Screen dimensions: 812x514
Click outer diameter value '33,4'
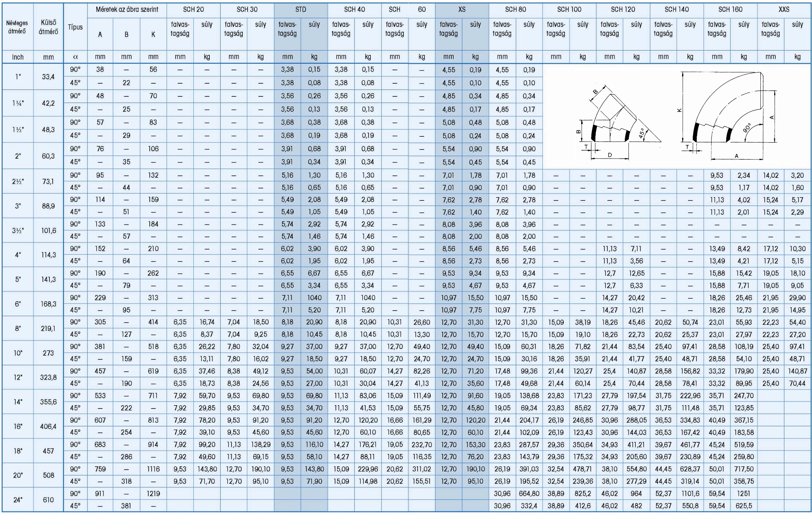coord(48,77)
